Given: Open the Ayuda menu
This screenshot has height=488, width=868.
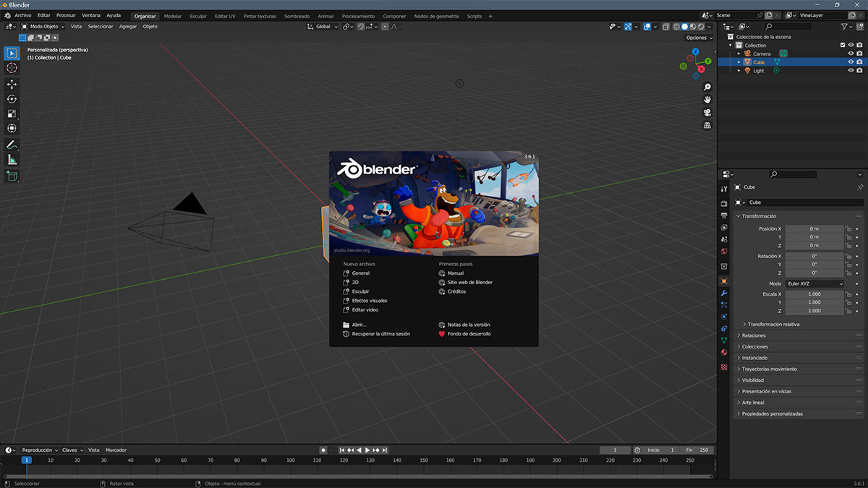Looking at the screenshot, I should (114, 15).
